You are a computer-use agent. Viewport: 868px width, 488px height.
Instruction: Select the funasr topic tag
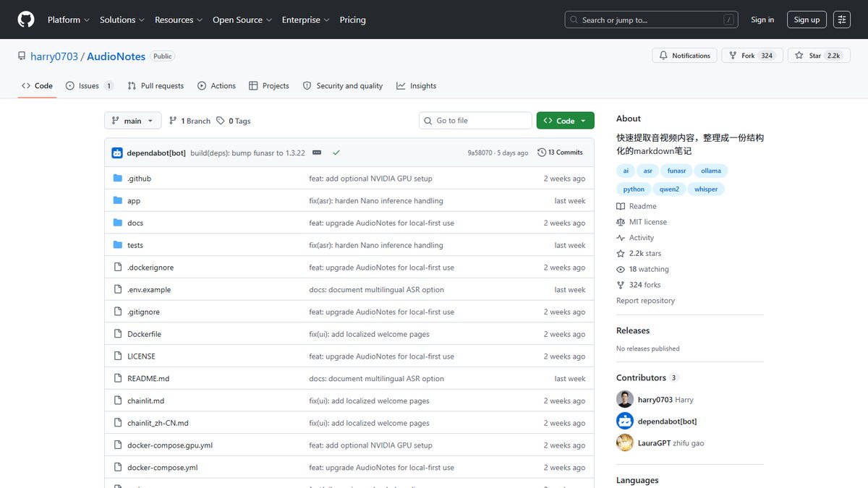(x=676, y=171)
